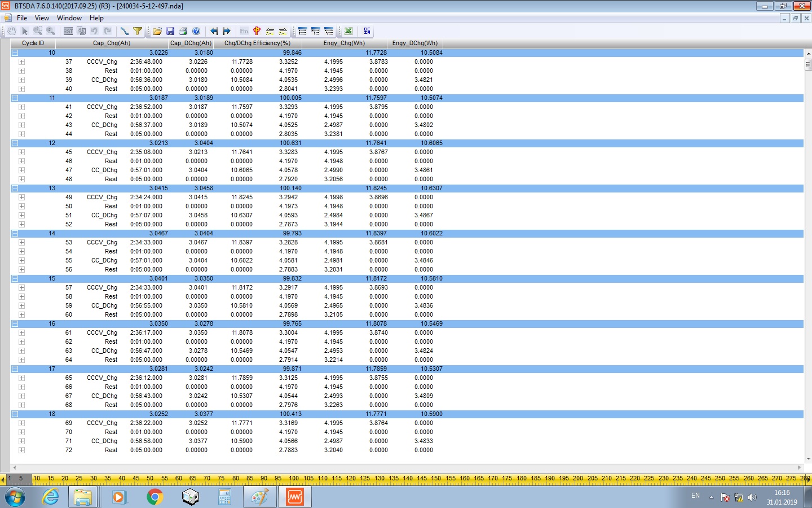This screenshot has height=508, width=812.
Task: Click the Engy_Chg(Wh) column header
Action: 344,43
